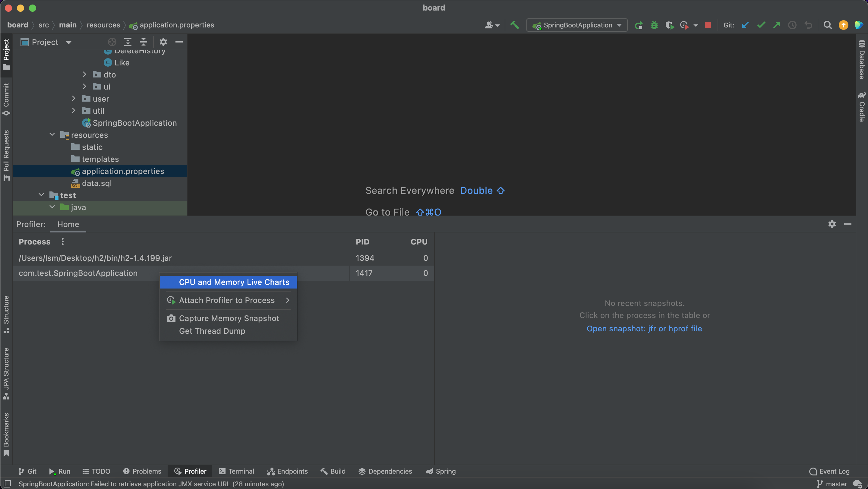Stop the running application with red square
This screenshot has width=868, height=489.
(708, 25)
